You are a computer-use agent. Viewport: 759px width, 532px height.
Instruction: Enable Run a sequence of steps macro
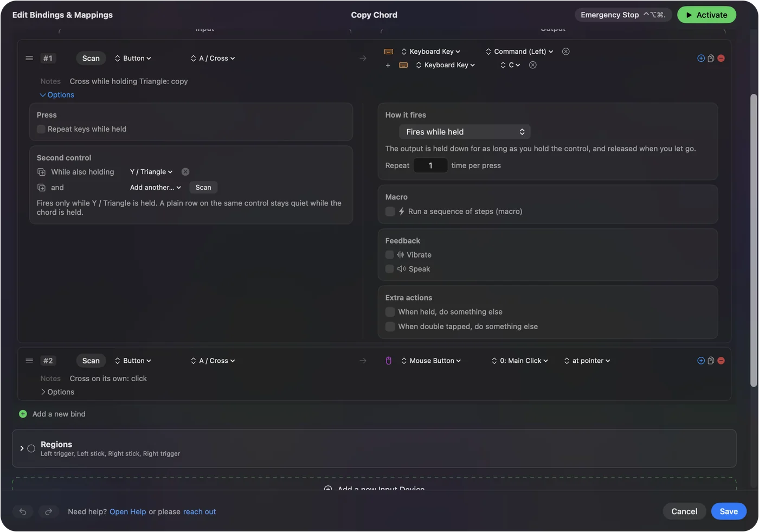tap(390, 211)
